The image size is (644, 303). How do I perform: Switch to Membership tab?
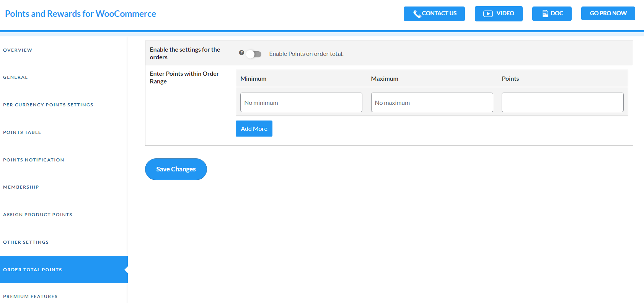[x=21, y=187]
